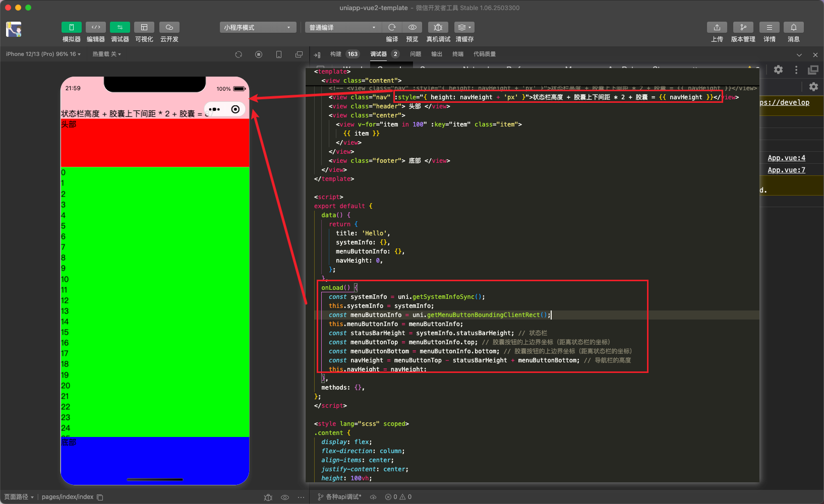The height and width of the screenshot is (504, 824).
Task: Detach the simulator into a separate window
Action: pos(299,54)
